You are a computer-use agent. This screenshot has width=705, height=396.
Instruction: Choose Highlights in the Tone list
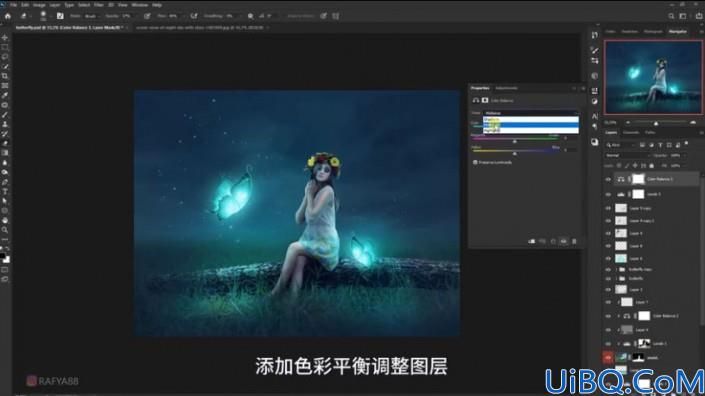tap(531, 130)
